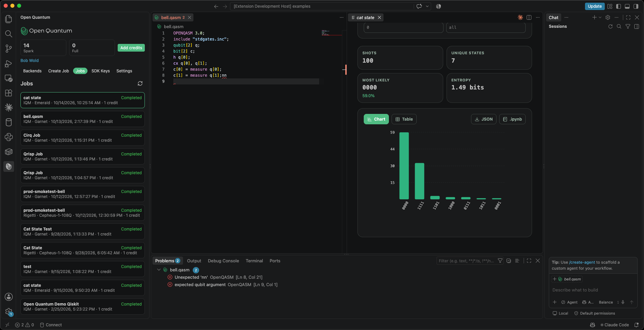Switch to Table view of results
This screenshot has width=644, height=330.
pyautogui.click(x=404, y=119)
